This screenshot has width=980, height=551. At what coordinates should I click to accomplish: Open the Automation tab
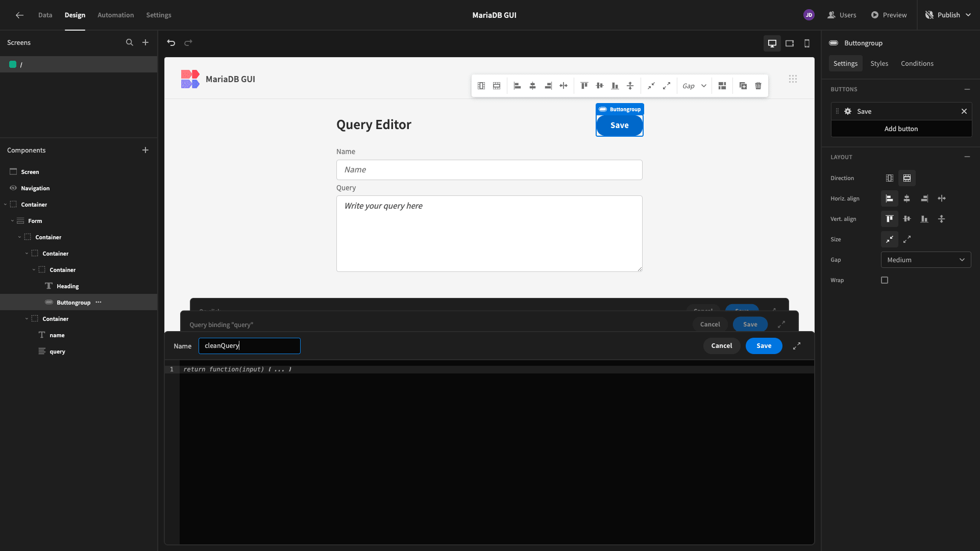pos(115,15)
